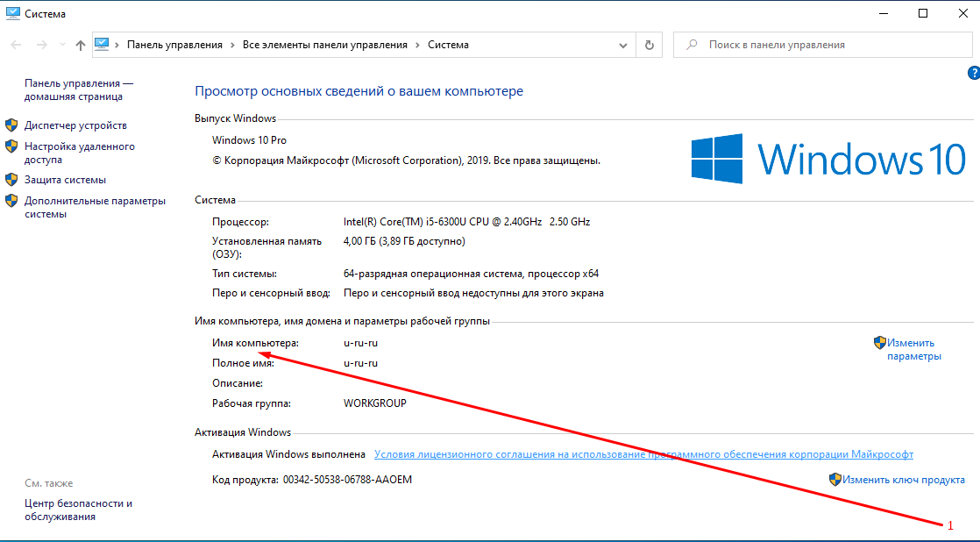Image resolution: width=980 pixels, height=542 pixels.
Task: Click search field Поиск в панели управления
Action: [x=822, y=45]
